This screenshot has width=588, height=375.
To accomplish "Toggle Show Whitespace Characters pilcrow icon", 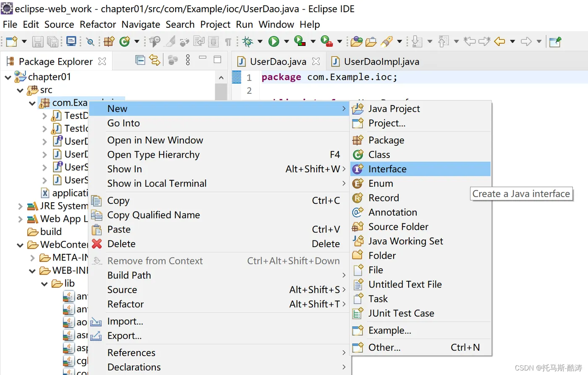I will [228, 41].
